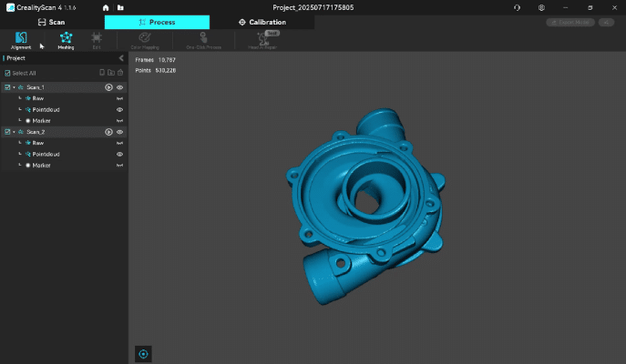626x364 pixels.
Task: Select the Marker item under Scan_2
Action: pos(41,166)
